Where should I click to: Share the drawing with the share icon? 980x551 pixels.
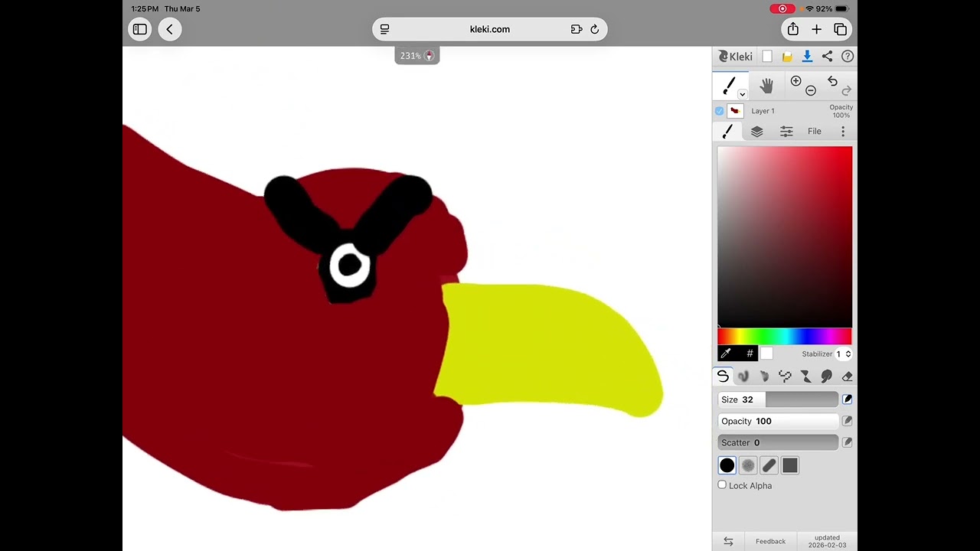[x=827, y=57]
